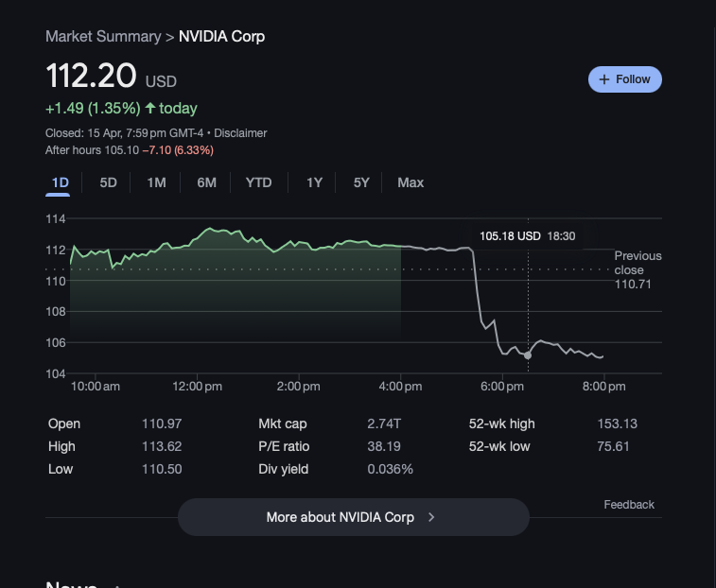Open the Market Summary breadcrumb link
This screenshot has height=588, width=716.
coord(103,37)
